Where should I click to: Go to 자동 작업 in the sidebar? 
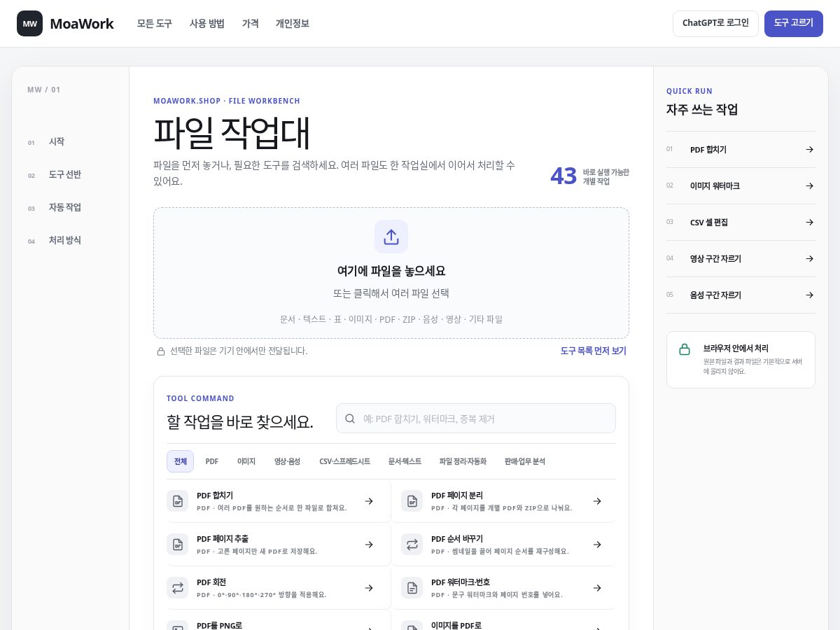65,207
